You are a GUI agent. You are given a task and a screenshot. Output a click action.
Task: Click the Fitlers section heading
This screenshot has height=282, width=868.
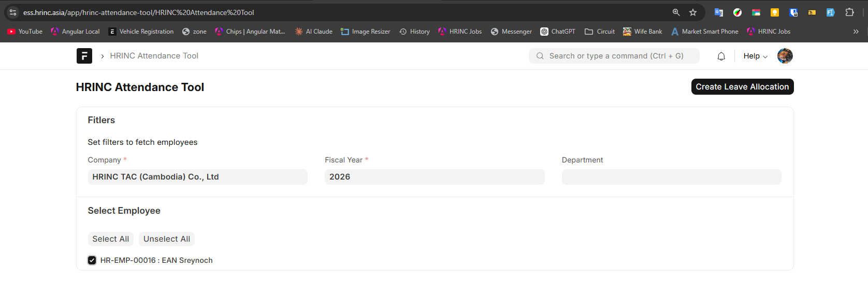[x=101, y=120]
